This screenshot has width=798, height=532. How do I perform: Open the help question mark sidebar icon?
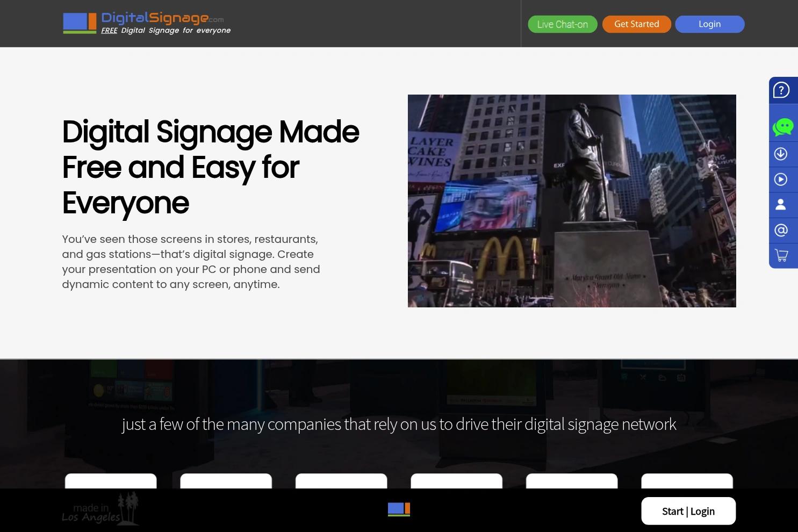pos(781,90)
